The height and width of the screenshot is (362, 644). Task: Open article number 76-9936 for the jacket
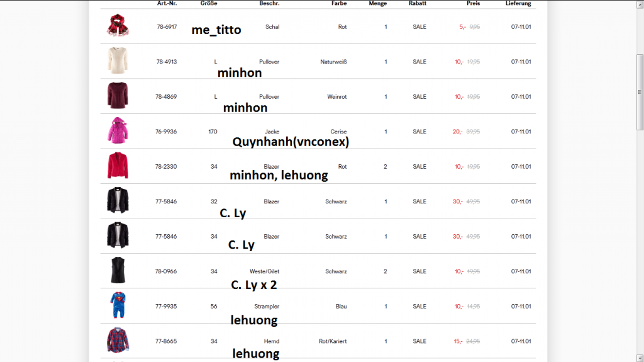tap(166, 132)
